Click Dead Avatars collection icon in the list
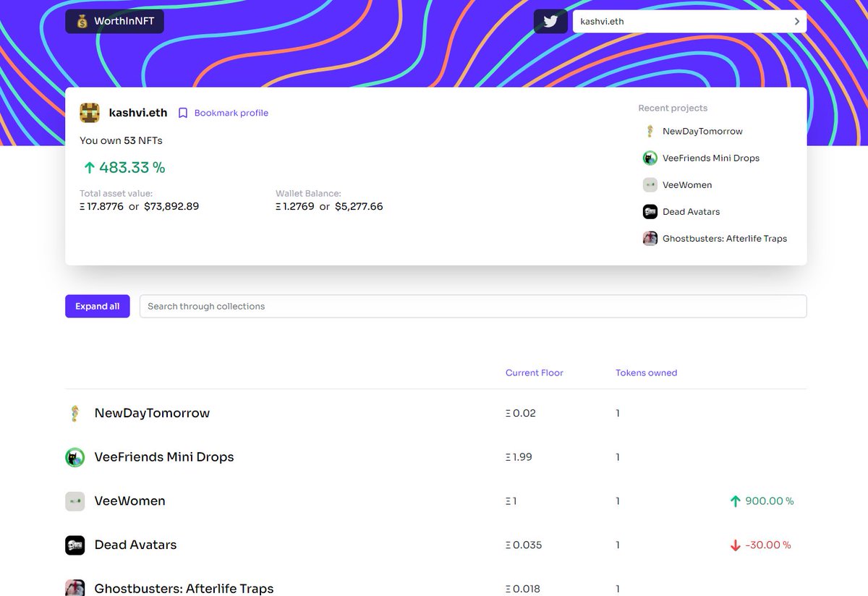Viewport: 868px width, 596px height. [x=75, y=545]
